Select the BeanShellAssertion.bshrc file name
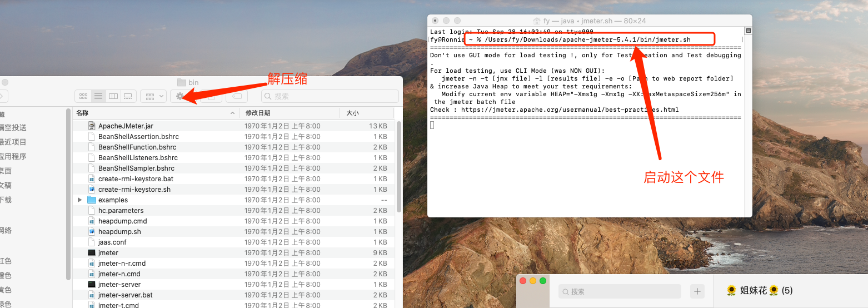 (x=138, y=137)
